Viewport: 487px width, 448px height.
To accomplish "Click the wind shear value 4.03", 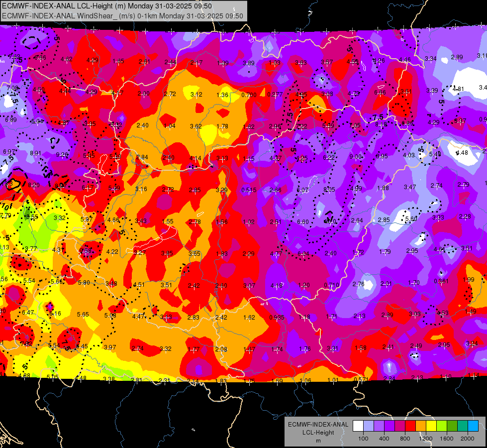I will coord(409,155).
